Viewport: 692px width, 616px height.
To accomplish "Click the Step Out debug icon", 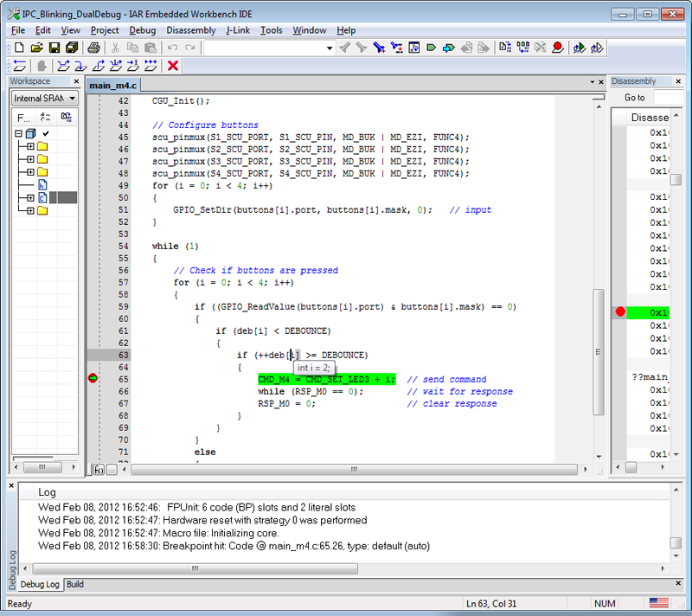I will (98, 66).
